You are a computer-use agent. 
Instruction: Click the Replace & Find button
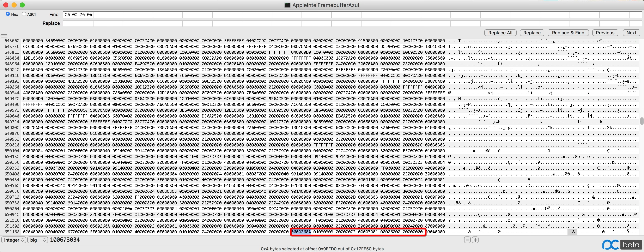point(568,33)
